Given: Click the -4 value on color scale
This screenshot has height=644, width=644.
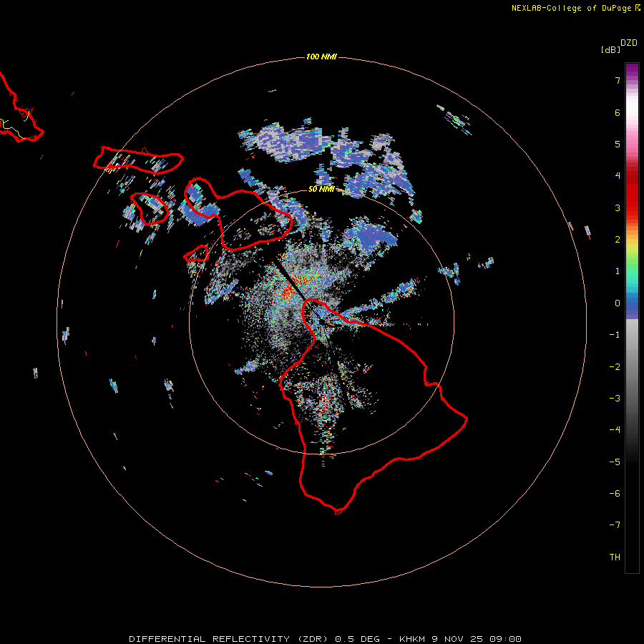Looking at the screenshot, I should point(615,430).
